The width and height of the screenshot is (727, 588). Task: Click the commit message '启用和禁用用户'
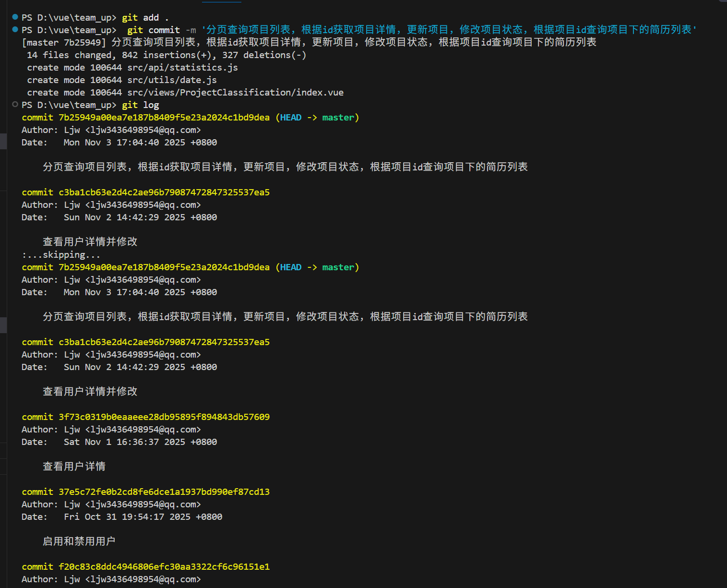pyautogui.click(x=79, y=541)
